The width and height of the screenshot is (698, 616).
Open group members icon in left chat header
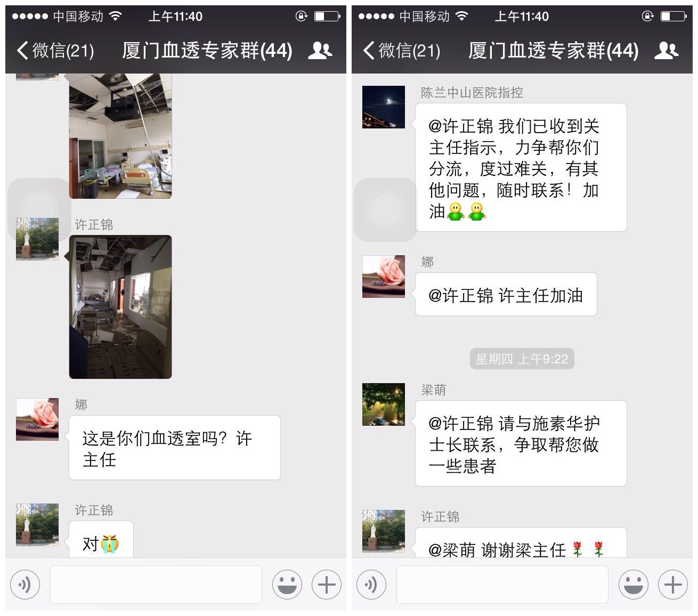coord(320,51)
